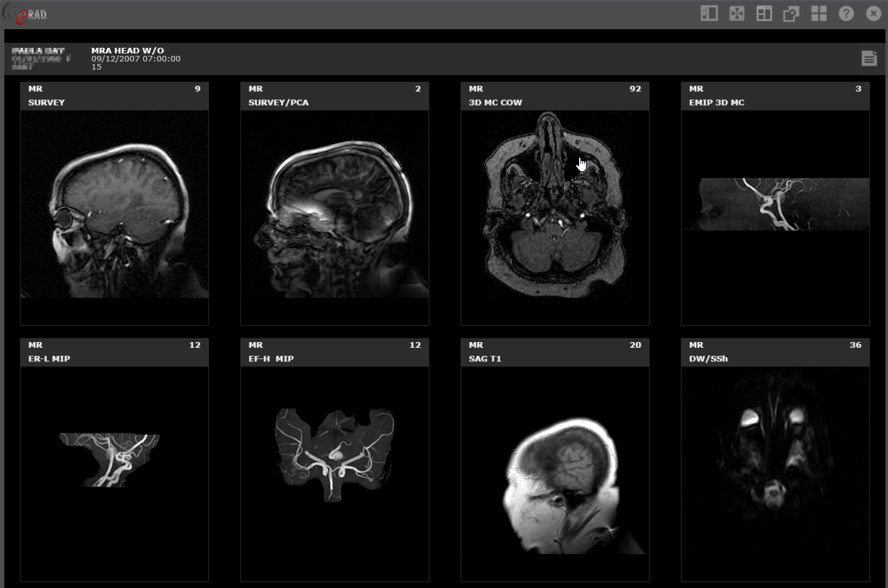Click the MRA HEAD W/O study title
The image size is (888, 588).
point(127,51)
